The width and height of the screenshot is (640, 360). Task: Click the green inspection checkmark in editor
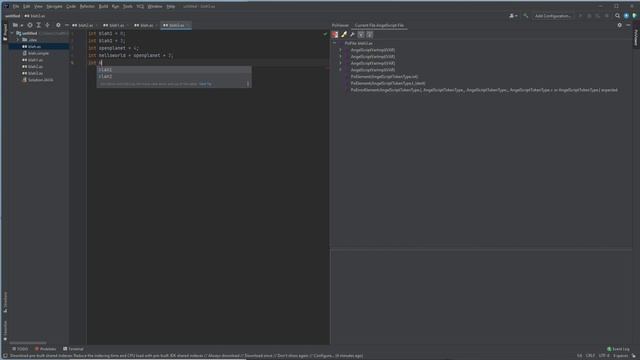(x=325, y=34)
